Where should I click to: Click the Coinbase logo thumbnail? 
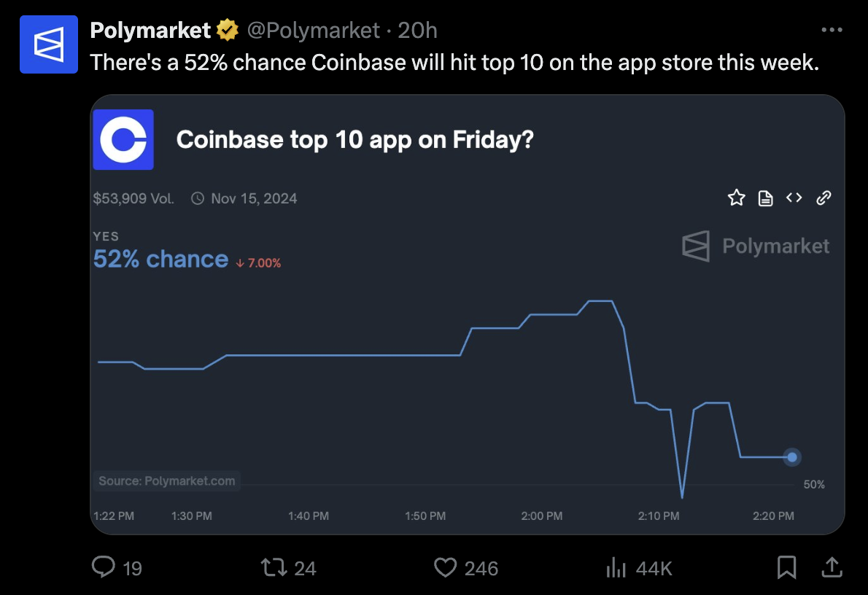click(123, 139)
